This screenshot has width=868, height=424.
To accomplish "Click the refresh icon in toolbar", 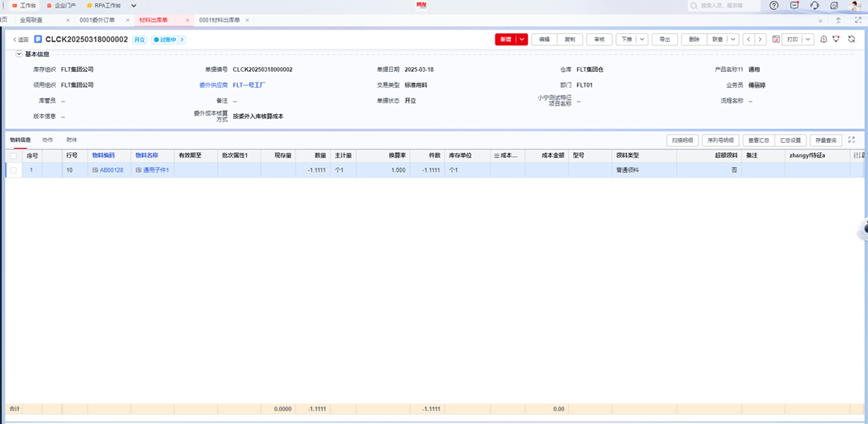I will tap(851, 40).
